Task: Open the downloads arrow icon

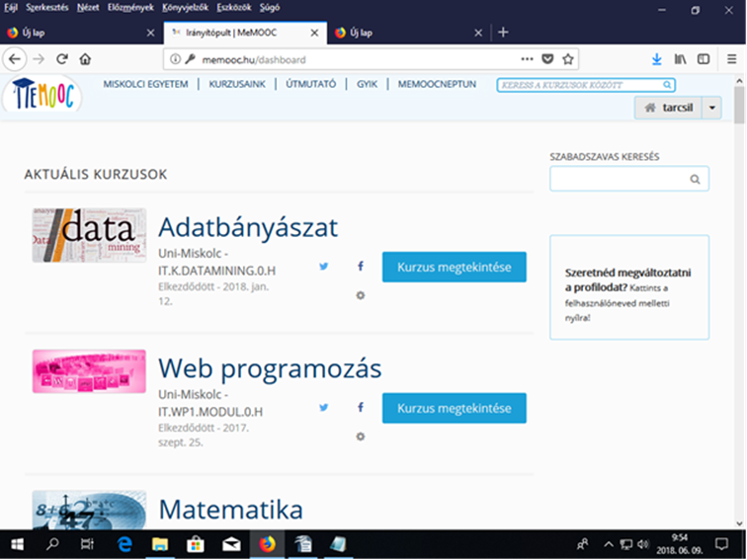Action: [657, 59]
